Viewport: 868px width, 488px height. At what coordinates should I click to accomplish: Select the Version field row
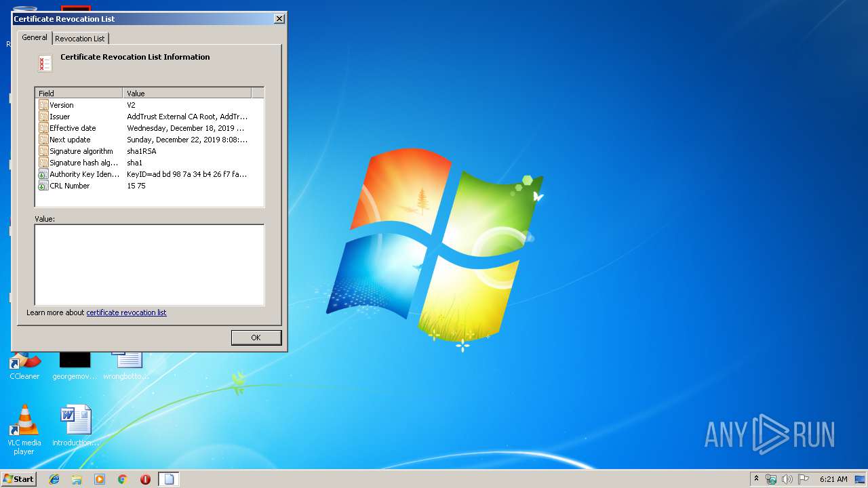(149, 105)
